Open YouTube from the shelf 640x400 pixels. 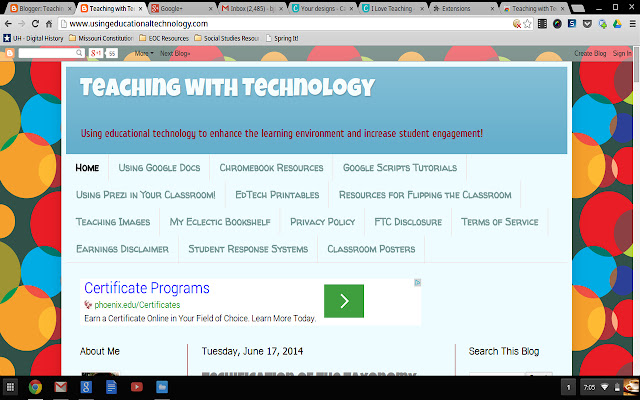(136, 387)
